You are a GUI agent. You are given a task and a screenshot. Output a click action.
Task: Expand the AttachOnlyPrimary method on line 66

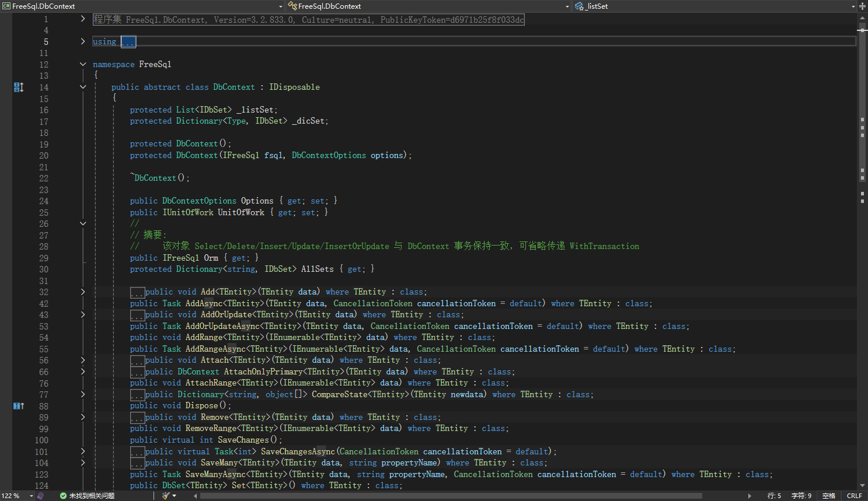83,372
